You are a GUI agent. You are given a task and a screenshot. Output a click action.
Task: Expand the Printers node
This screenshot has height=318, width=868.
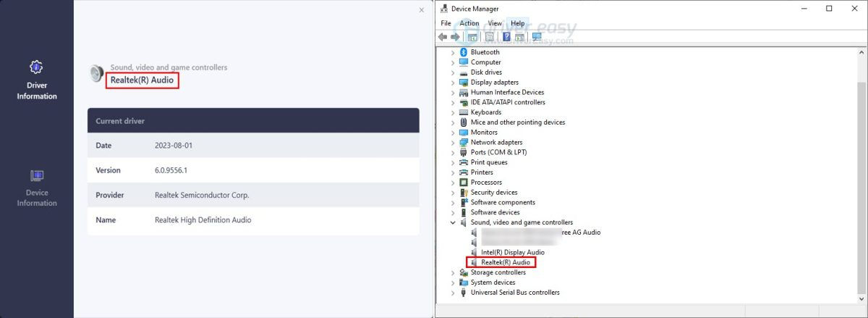[453, 172]
